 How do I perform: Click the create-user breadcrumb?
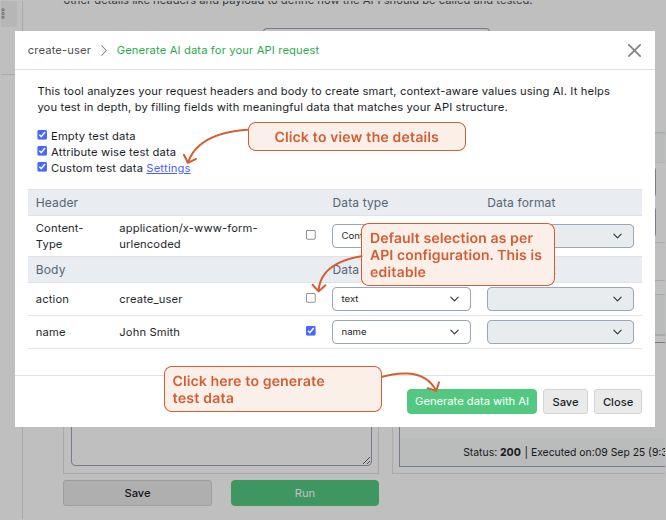click(x=61, y=50)
